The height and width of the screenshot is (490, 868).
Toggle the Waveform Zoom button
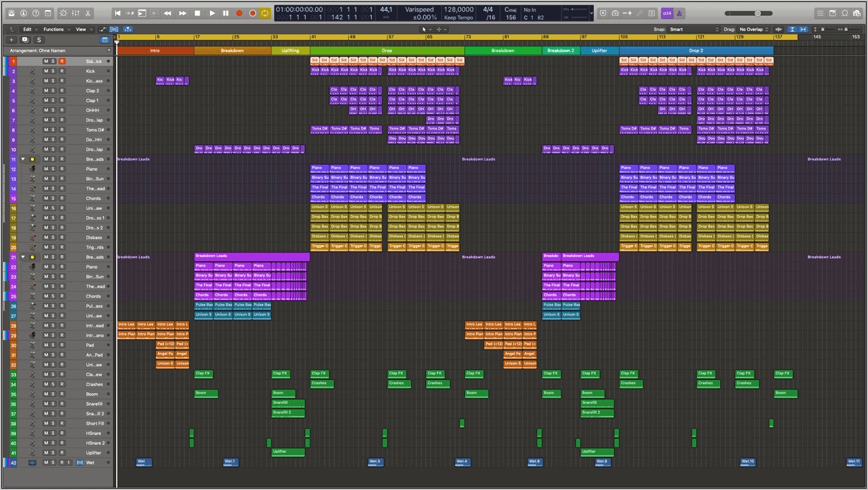tap(778, 29)
